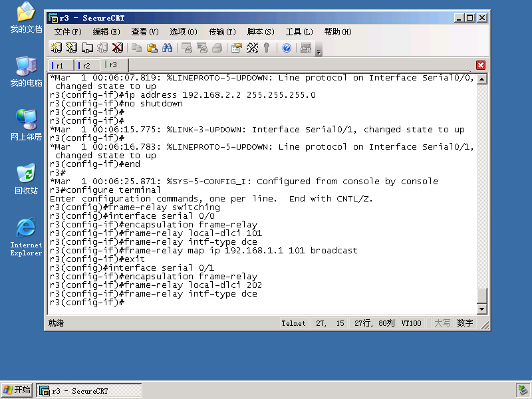Open the 选项(O) menu
Screen dimensions: 532x399
pyautogui.click(x=184, y=32)
